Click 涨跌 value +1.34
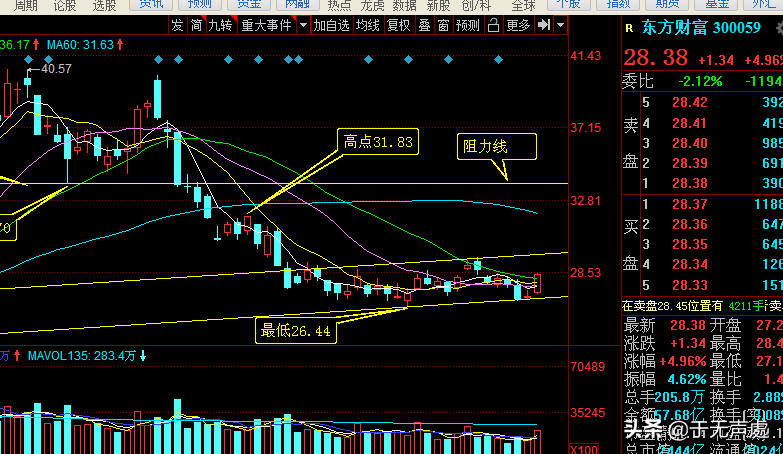Screen dimensions: 783x454 point(688,343)
